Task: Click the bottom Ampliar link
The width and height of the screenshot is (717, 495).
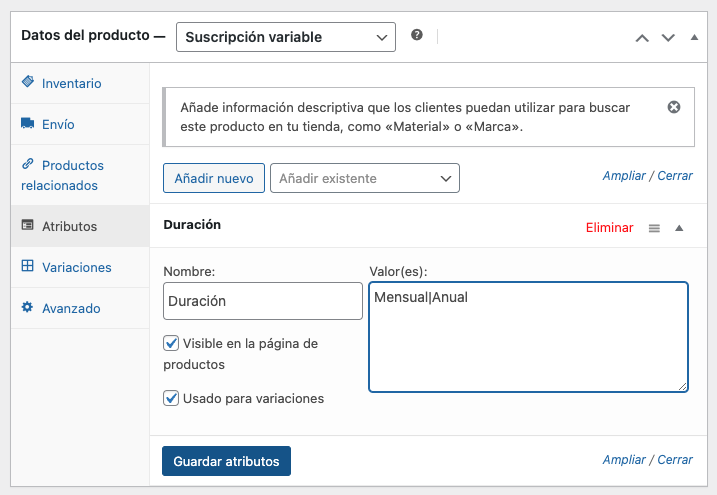Action: 624,459
